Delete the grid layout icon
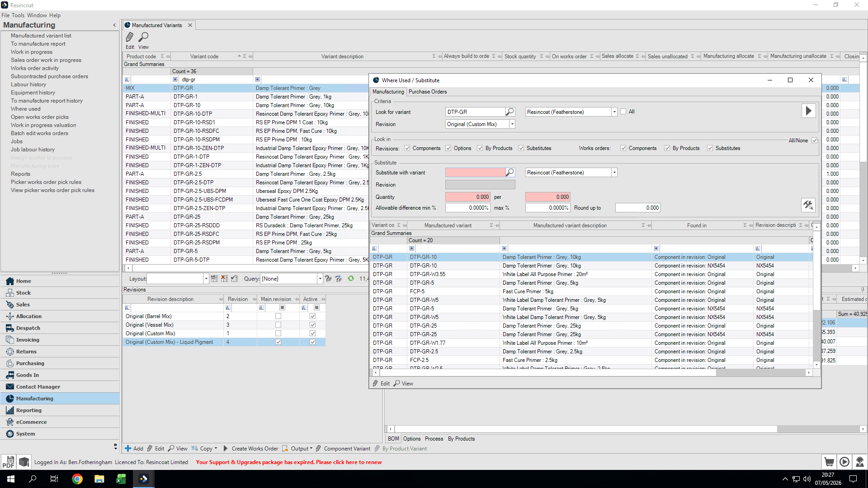 224,279
